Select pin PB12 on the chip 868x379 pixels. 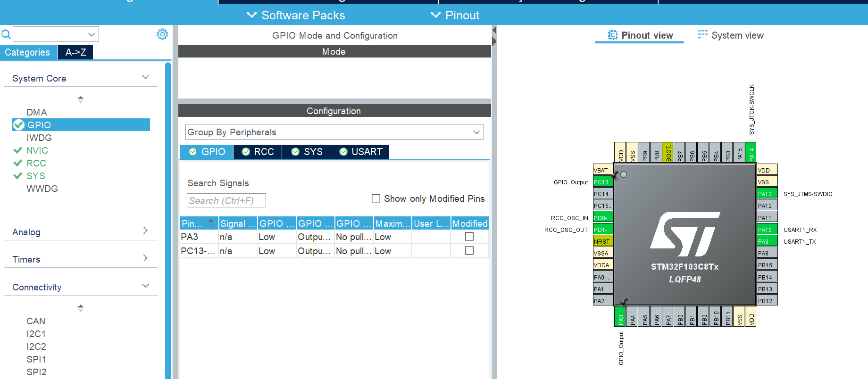767,301
